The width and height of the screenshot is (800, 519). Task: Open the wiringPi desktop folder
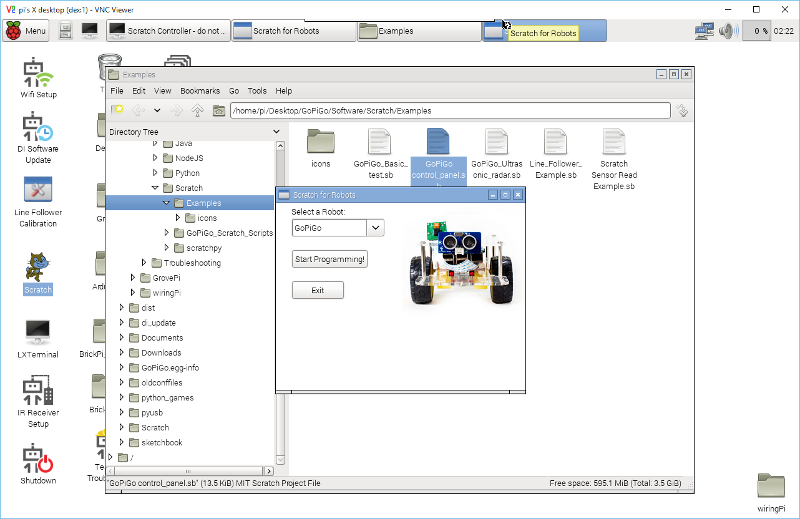(x=771, y=492)
